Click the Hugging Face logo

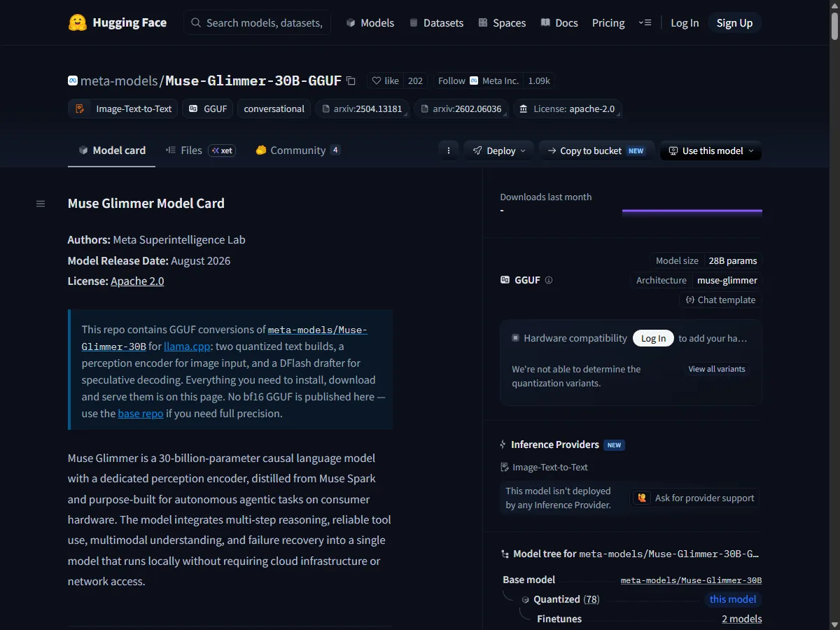click(77, 22)
